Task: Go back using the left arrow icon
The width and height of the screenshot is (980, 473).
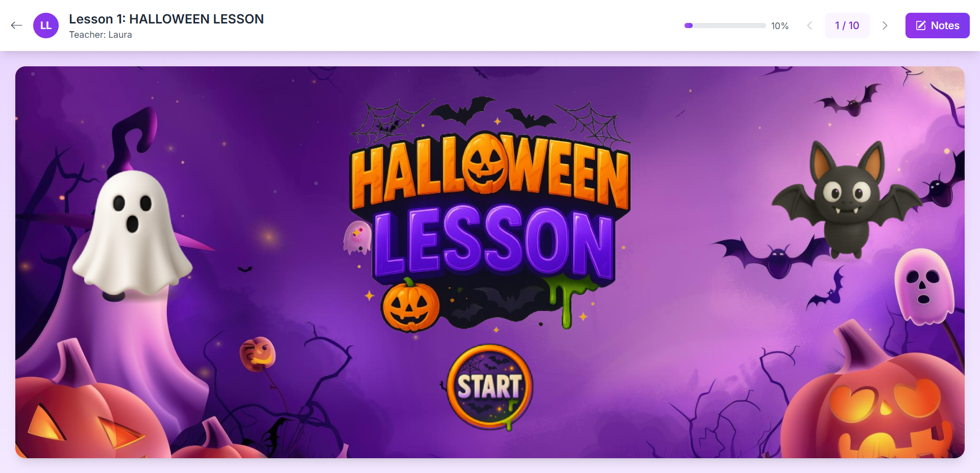Action: 16,26
